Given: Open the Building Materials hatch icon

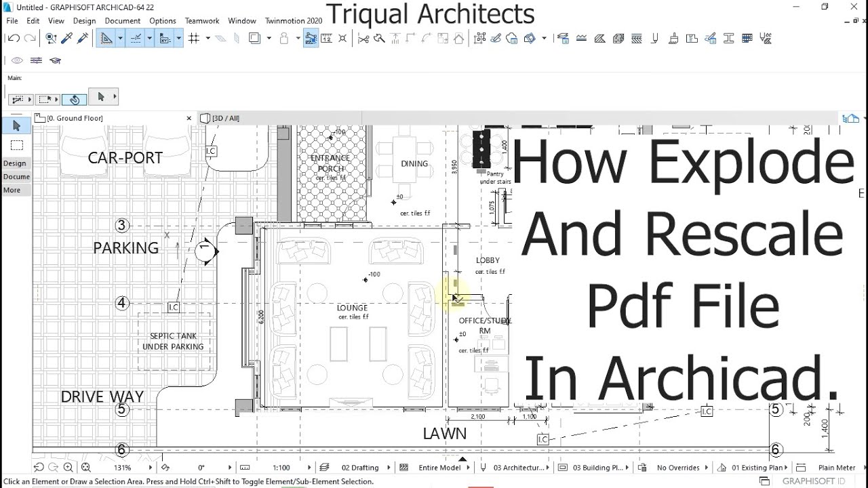Looking at the screenshot, I should pyautogui.click(x=636, y=39).
